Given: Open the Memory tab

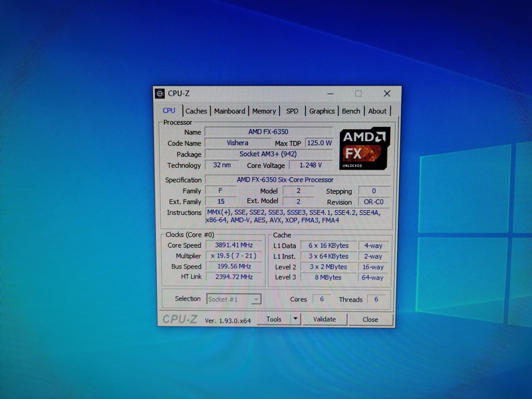Looking at the screenshot, I should pyautogui.click(x=264, y=111).
